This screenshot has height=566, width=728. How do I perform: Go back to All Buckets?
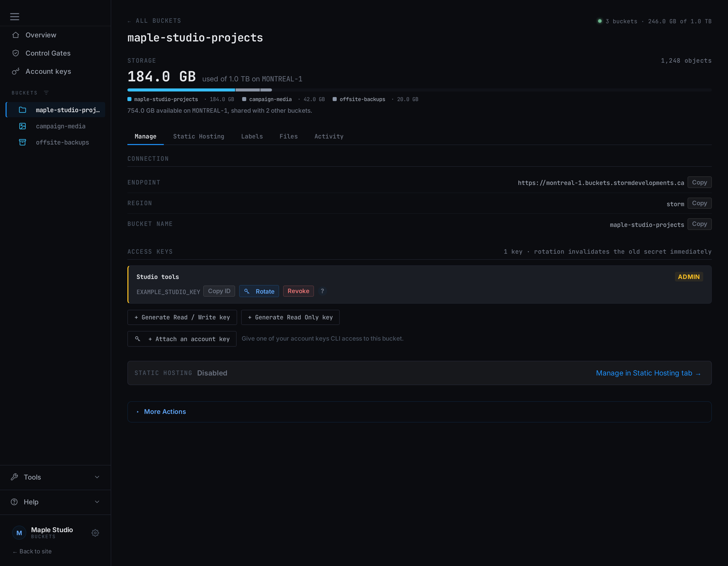pos(154,21)
